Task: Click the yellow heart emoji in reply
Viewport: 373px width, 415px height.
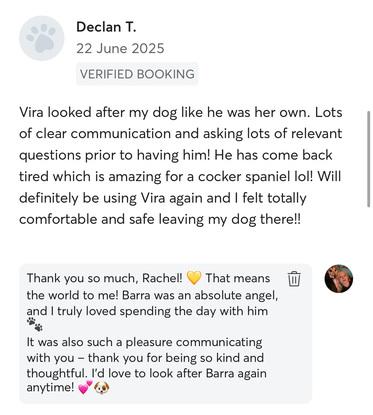Action: pyautogui.click(x=194, y=278)
